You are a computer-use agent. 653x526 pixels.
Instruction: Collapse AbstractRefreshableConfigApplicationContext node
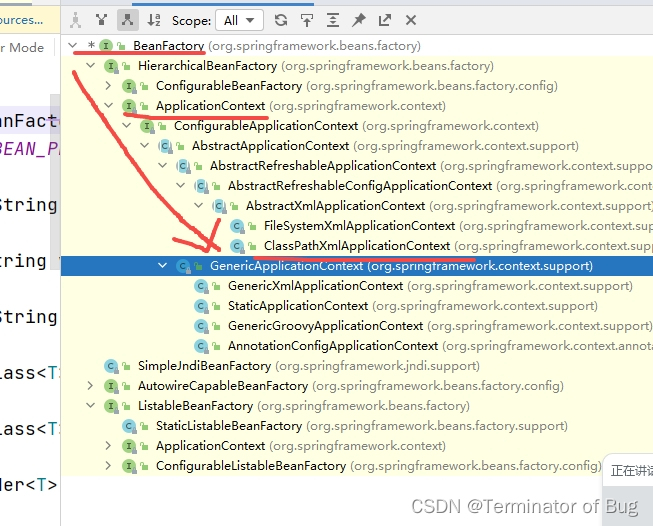(180, 185)
